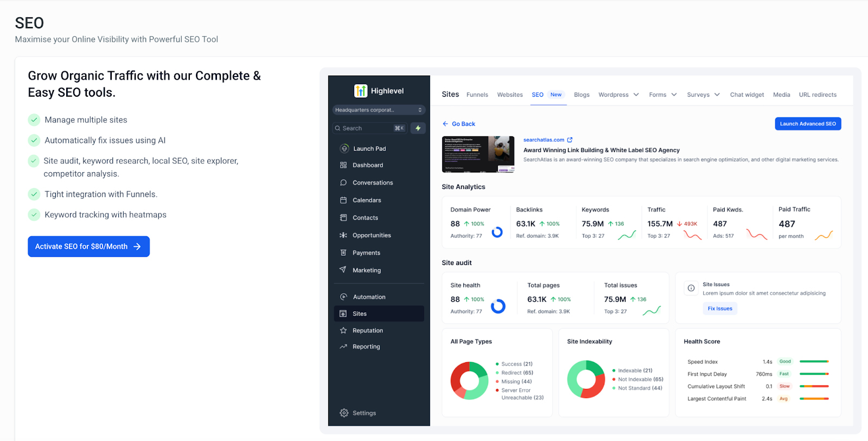Click the checkmark beside Keyword tracking with heatmaps
Screen dimensions: 868x441
34,215
